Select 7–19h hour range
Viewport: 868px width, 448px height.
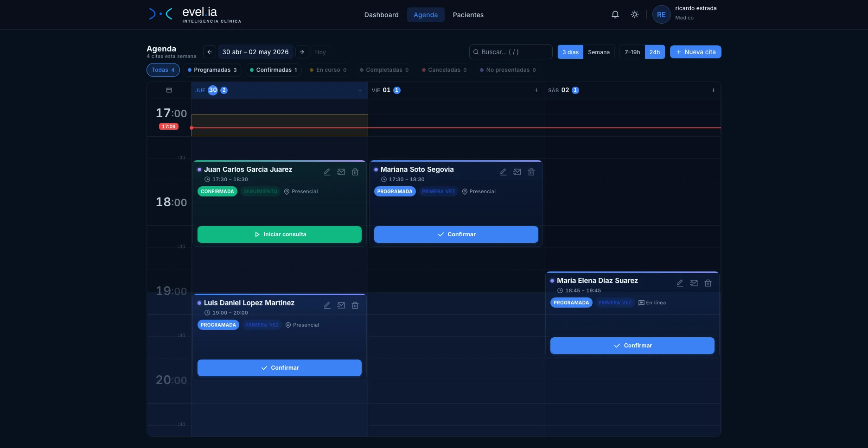click(632, 52)
